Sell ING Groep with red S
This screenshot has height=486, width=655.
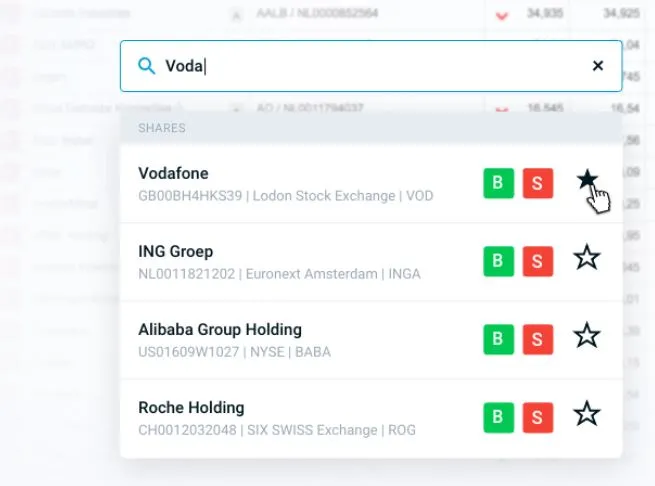pos(538,261)
